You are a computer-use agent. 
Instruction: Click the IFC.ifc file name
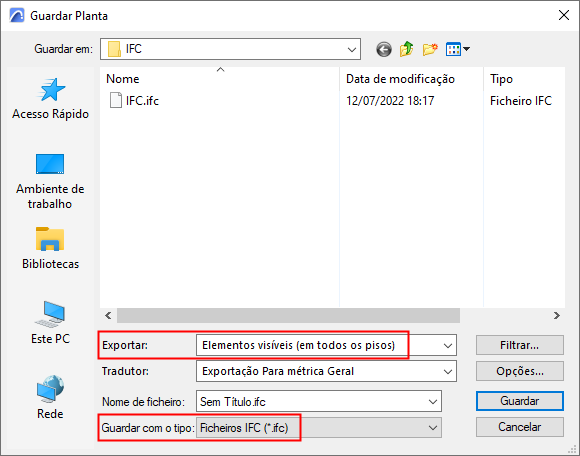[x=142, y=101]
